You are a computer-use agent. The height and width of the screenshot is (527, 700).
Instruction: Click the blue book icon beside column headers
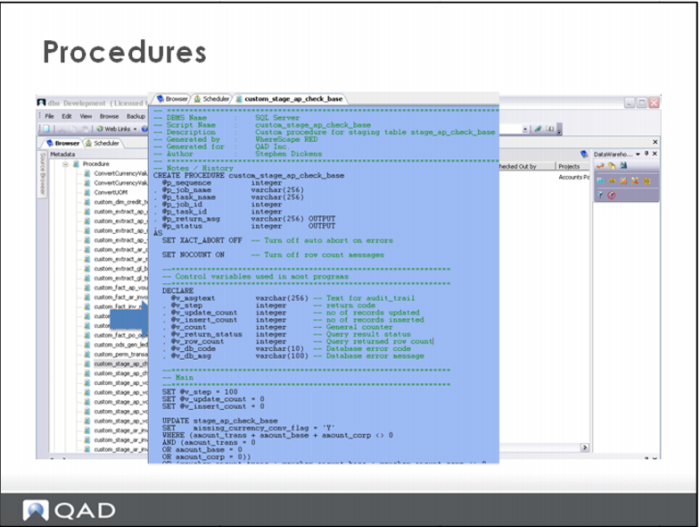click(584, 154)
